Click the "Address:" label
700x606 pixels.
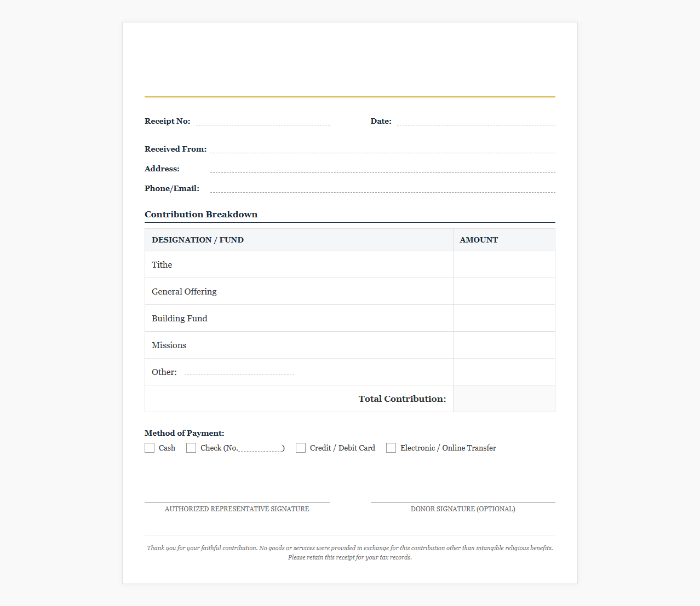click(162, 169)
